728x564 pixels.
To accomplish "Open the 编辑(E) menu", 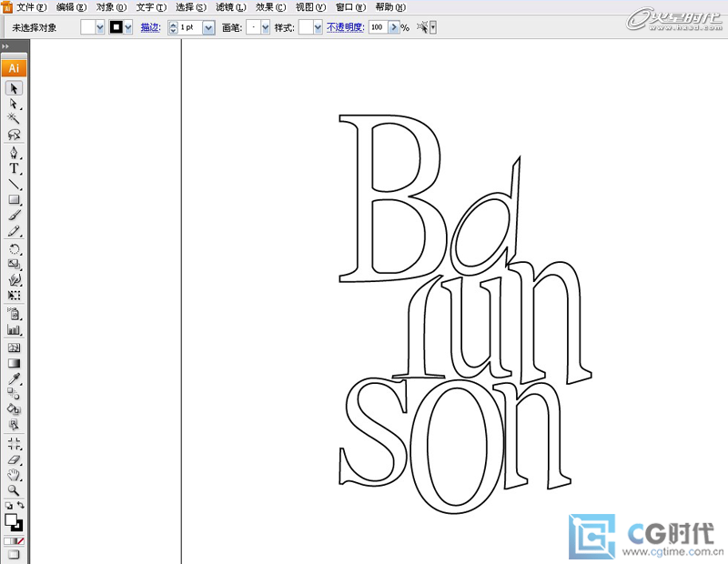I will coord(71,7).
